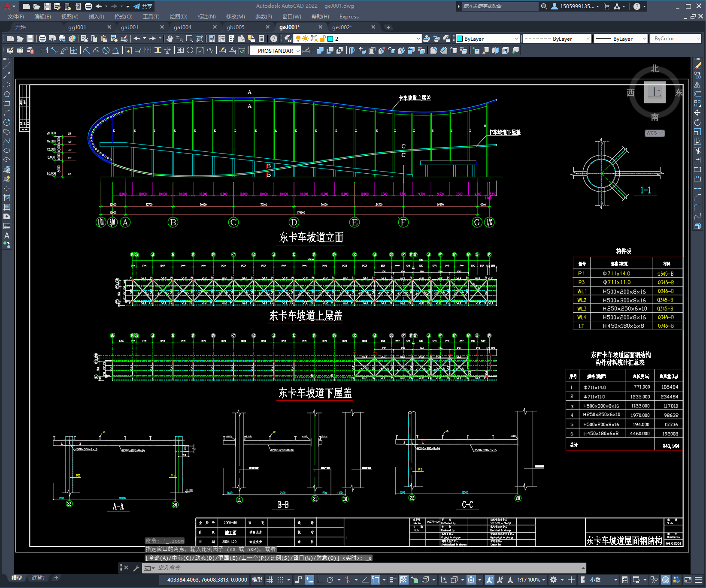The image size is (706, 588).
Task: Click the cyan layer color swatch
Action: coord(330,39)
